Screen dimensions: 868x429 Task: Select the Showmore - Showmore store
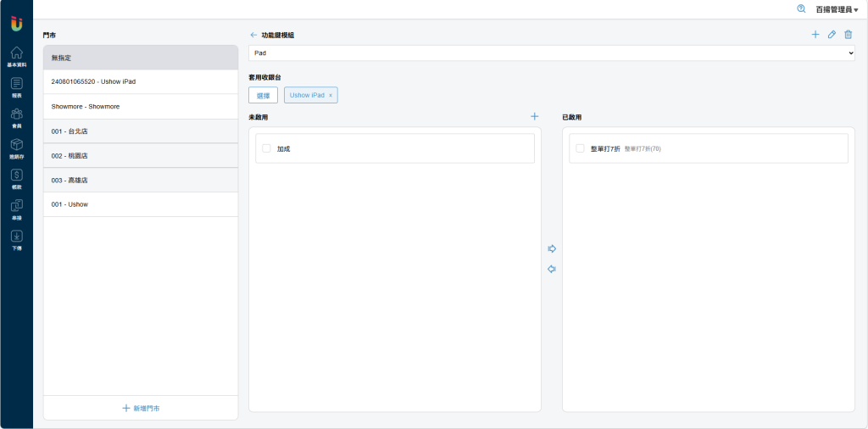coord(141,107)
